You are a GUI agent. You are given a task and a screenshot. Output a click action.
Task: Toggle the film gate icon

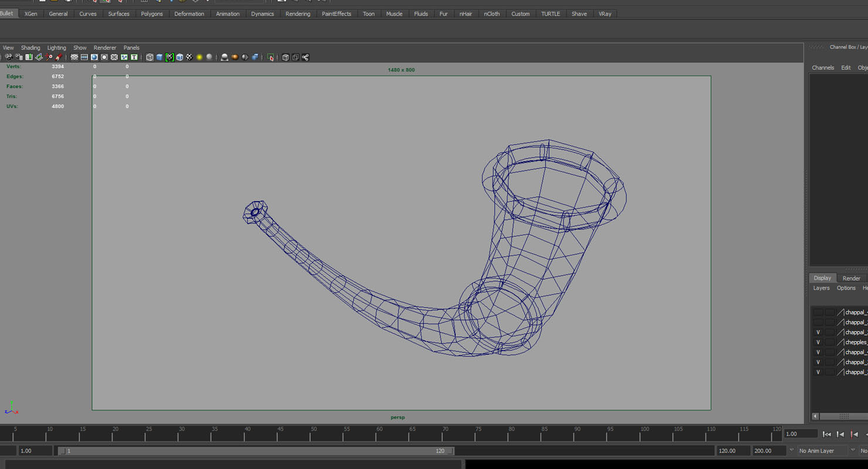pyautogui.click(x=84, y=57)
